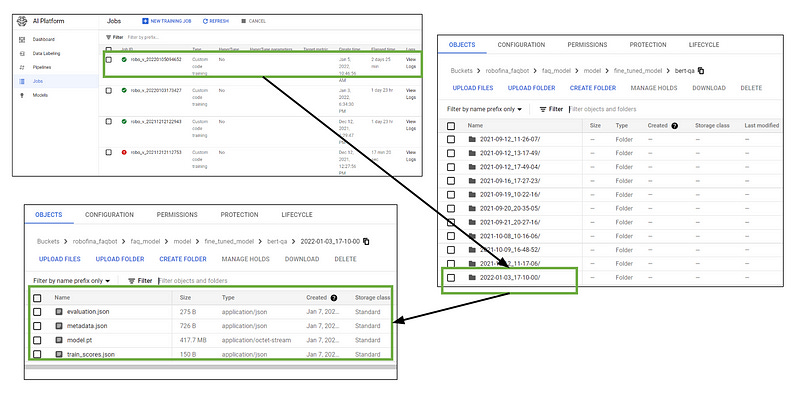Screen dimensions: 800x393
Task: Click Filter lines icon in bert-qa panel
Action: click(x=543, y=109)
